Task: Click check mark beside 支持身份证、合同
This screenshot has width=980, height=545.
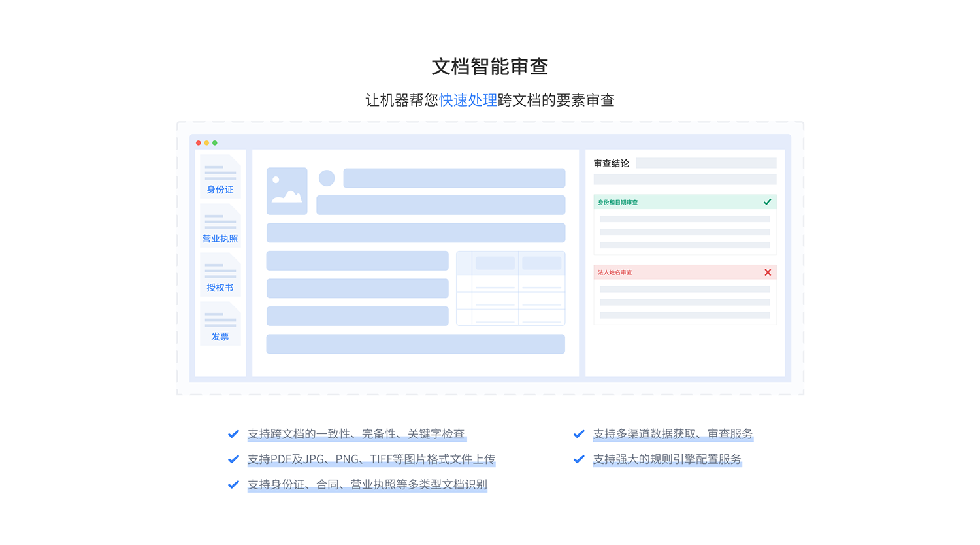Action: [x=233, y=485]
